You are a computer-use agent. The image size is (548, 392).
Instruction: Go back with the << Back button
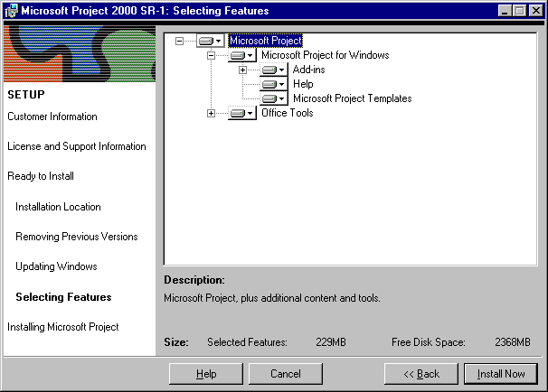point(421,374)
